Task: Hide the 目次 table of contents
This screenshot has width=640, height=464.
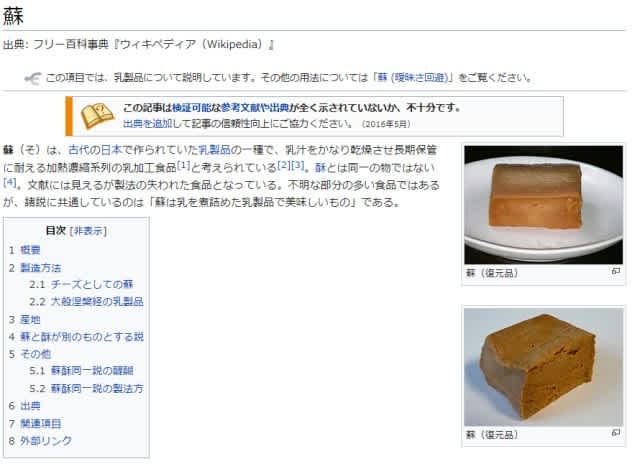Action: point(88,231)
